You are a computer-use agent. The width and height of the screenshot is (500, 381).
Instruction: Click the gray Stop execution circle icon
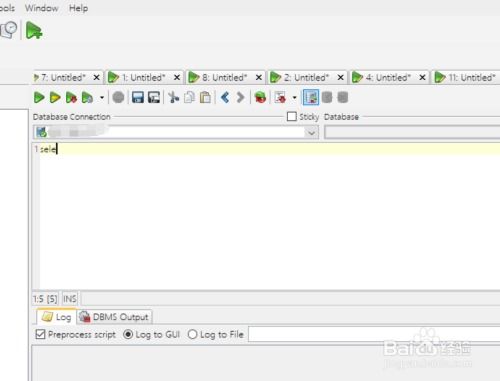click(118, 98)
